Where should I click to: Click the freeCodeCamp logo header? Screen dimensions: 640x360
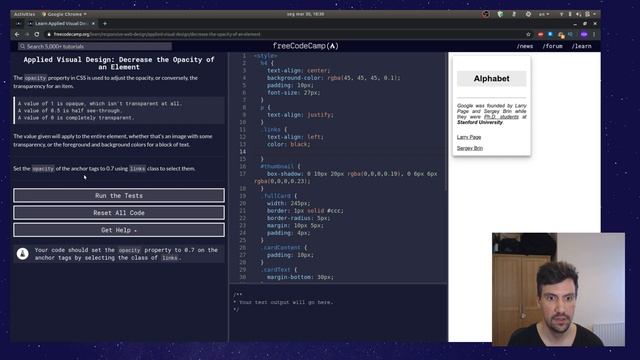coord(305,46)
